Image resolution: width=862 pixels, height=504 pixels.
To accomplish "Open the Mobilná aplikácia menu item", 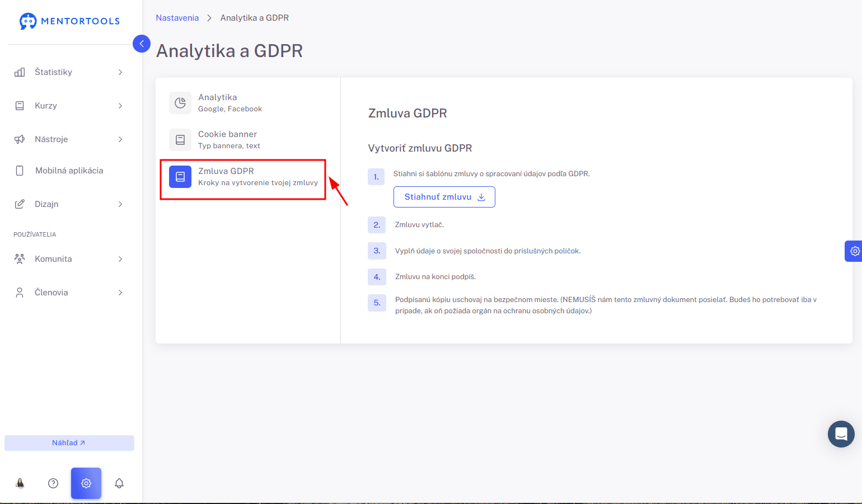I will 68,171.
